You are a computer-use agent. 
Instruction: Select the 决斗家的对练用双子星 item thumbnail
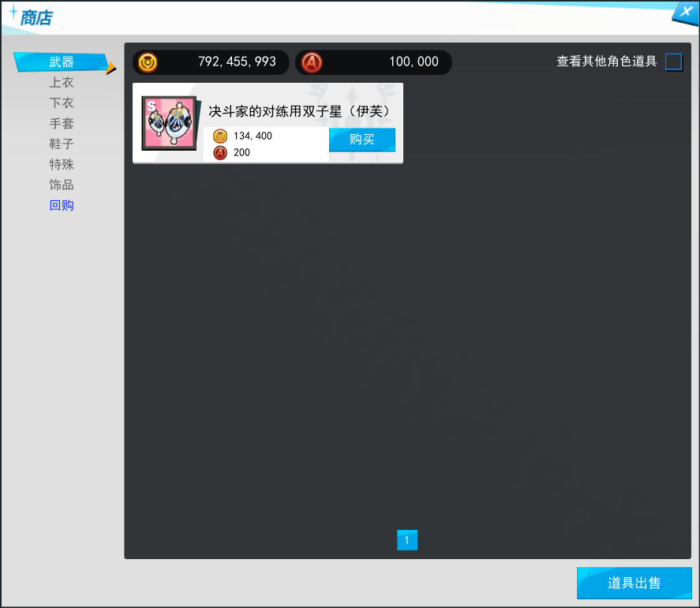(x=169, y=123)
